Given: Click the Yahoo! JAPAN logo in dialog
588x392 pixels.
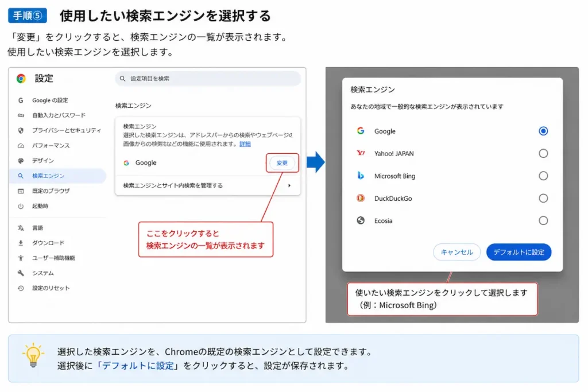Looking at the screenshot, I should (361, 153).
